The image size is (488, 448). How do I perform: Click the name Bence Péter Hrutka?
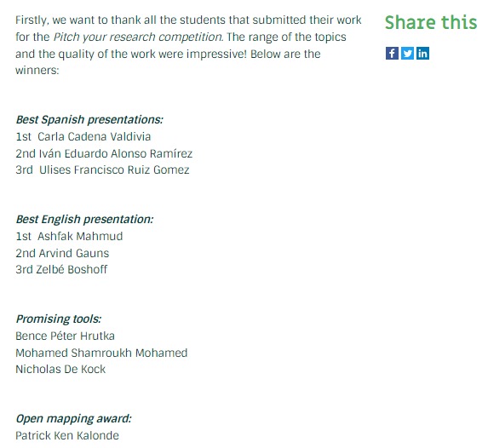tap(65, 336)
